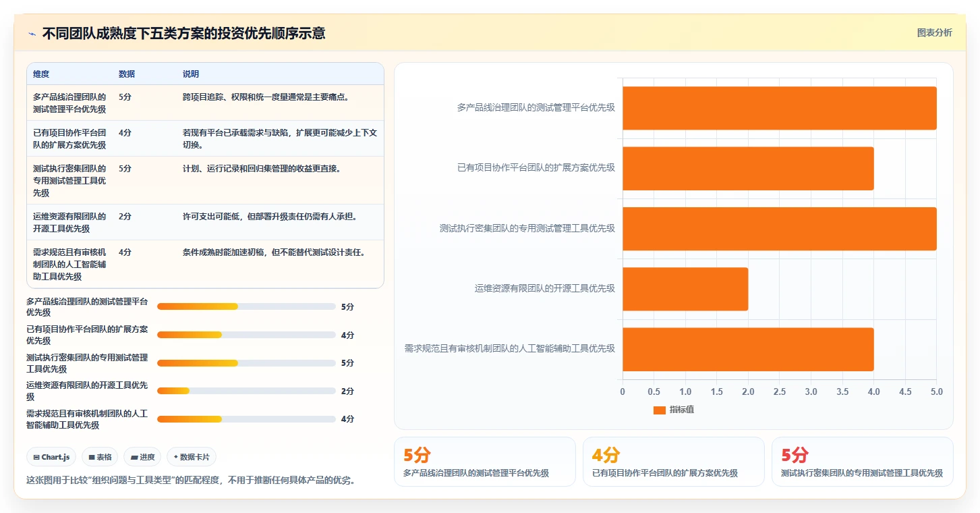The image size is (980, 513).
Task: Click the chart bar for 运维资源有限团队的开源工具优先级
Action: (685, 289)
